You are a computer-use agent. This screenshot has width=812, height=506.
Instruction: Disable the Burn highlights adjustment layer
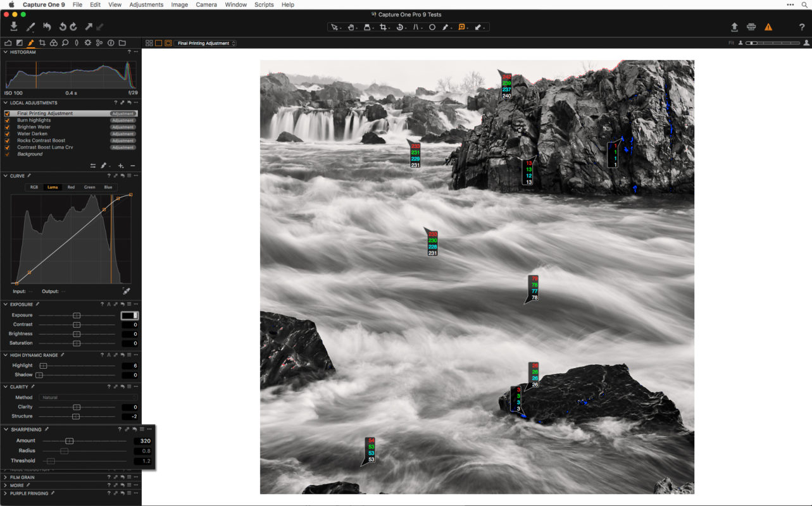click(x=7, y=120)
